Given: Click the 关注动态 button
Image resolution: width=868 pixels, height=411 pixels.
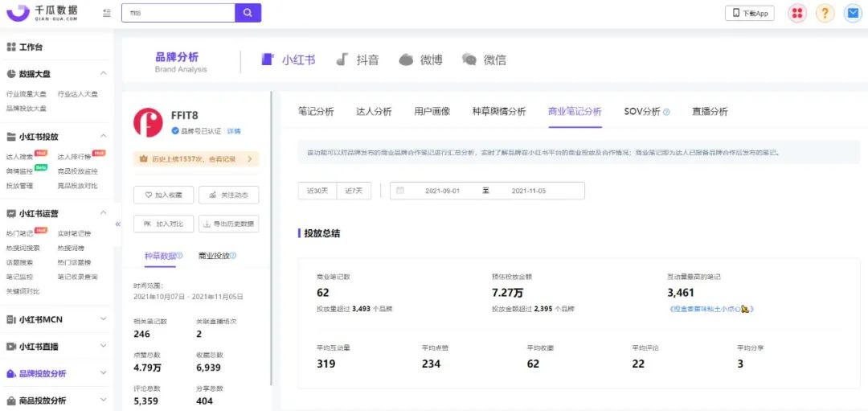Looking at the screenshot, I should 228,195.
